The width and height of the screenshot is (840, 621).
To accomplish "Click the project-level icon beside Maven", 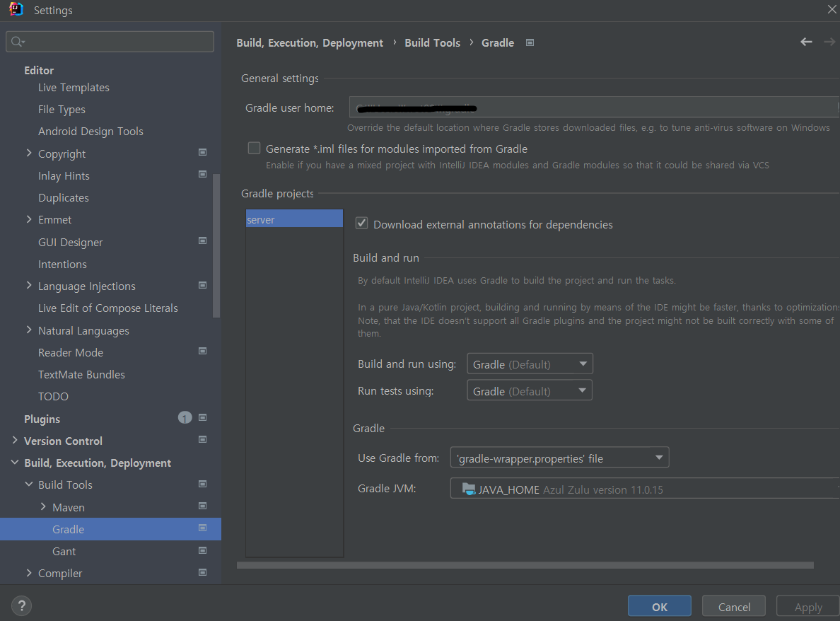I will [x=202, y=506].
